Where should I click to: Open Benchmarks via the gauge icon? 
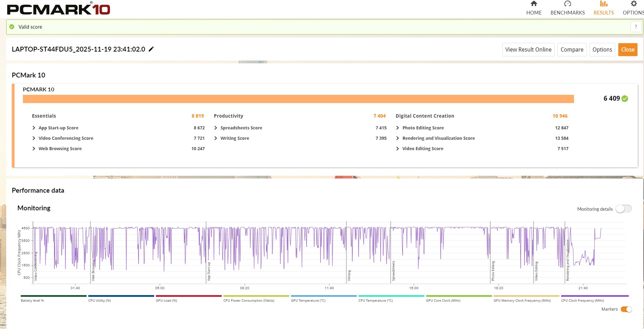coord(567,4)
